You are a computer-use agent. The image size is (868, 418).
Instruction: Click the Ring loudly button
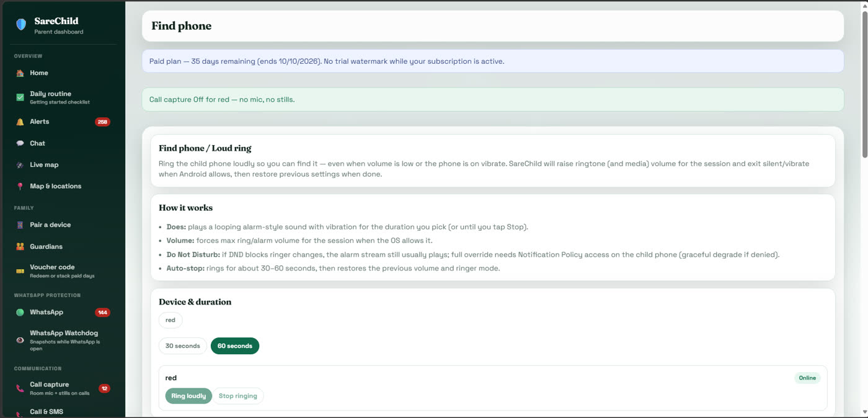pos(188,396)
